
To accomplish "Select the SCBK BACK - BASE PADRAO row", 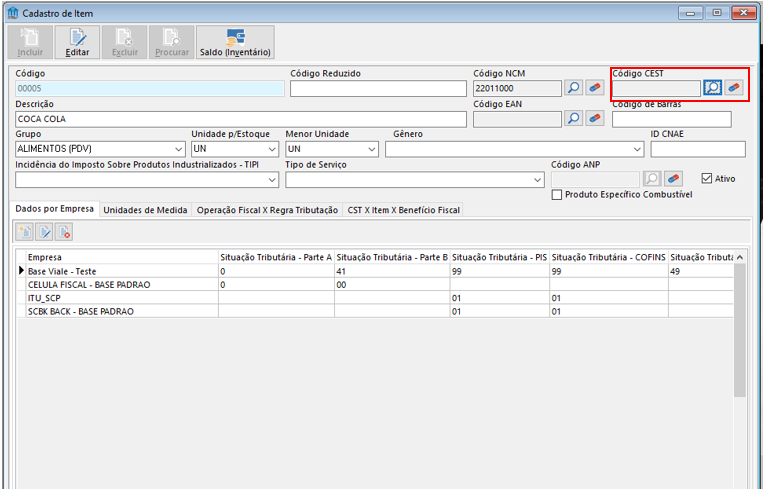I will (x=375, y=311).
